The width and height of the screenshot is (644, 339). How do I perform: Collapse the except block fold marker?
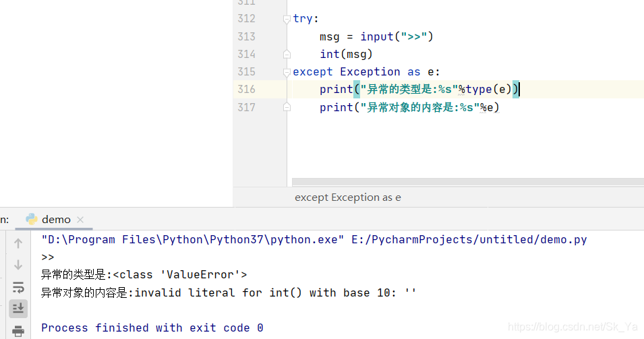[x=287, y=72]
